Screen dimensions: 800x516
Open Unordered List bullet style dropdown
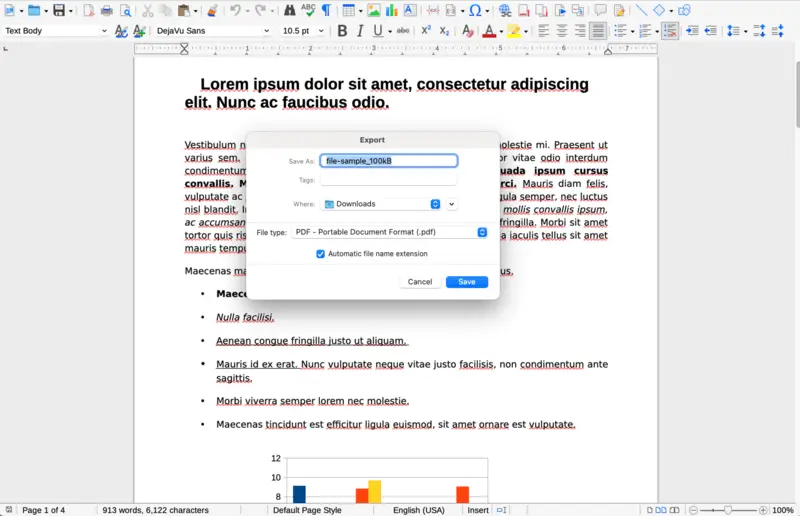pyautogui.click(x=633, y=31)
